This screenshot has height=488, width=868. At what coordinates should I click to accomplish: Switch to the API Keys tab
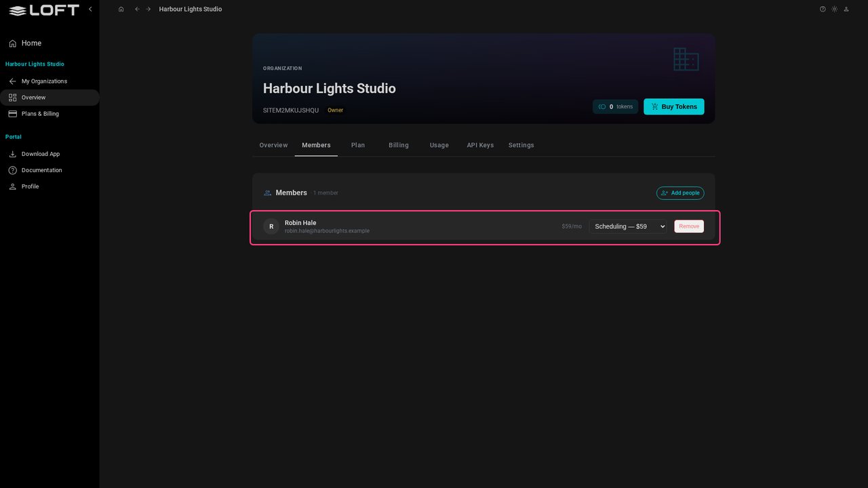point(480,145)
